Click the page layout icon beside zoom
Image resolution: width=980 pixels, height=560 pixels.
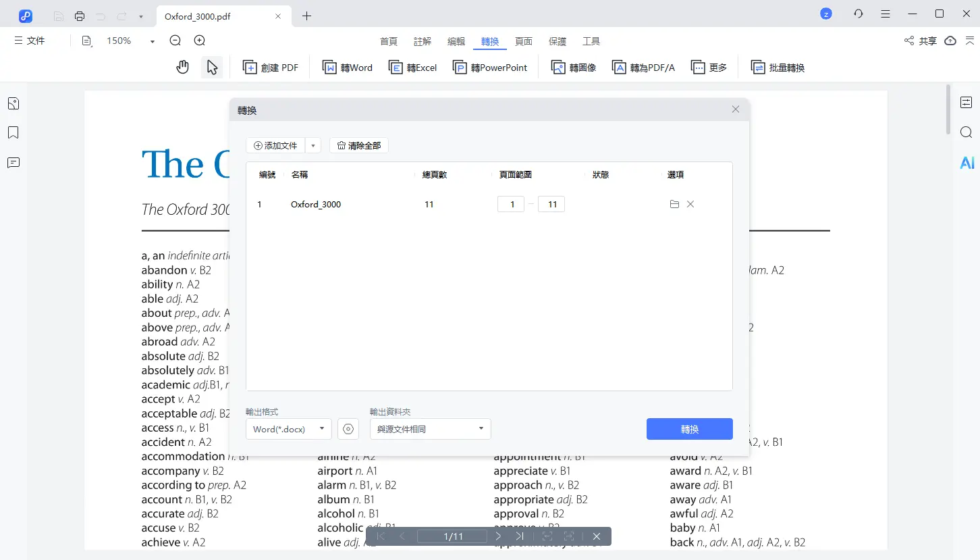point(86,41)
